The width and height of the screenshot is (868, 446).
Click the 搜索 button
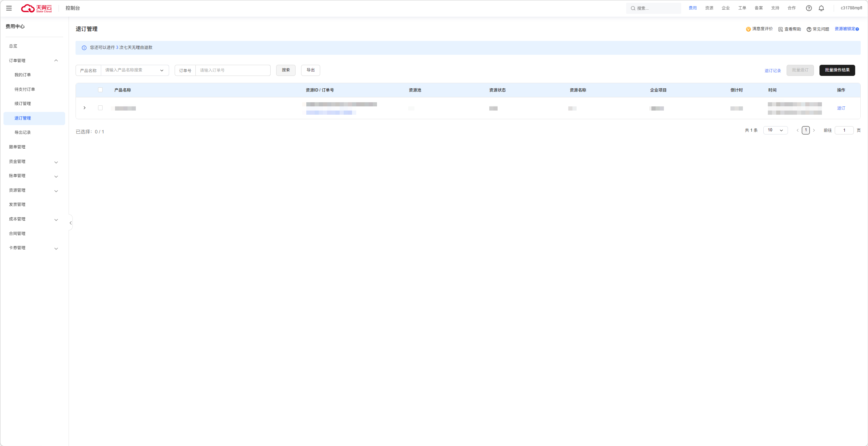point(286,70)
